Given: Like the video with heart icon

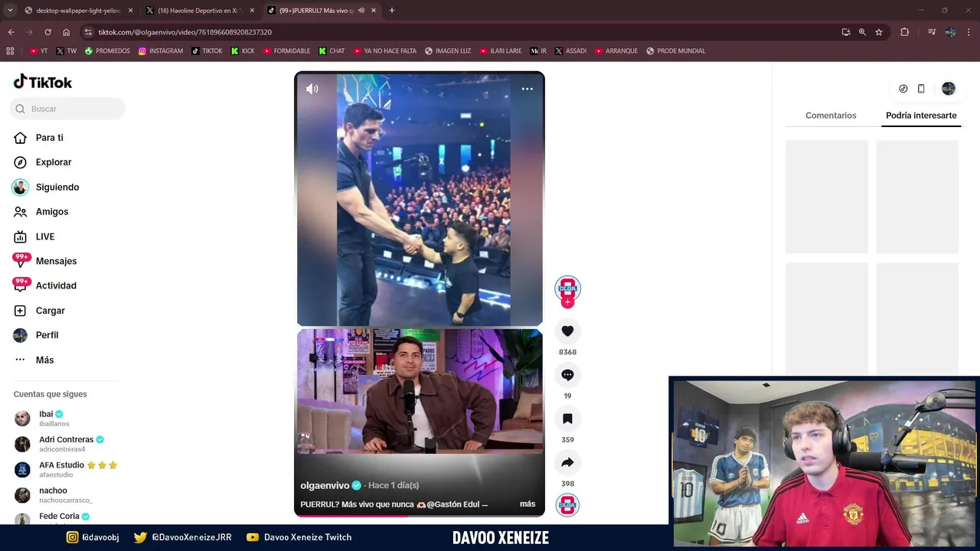Looking at the screenshot, I should click(567, 331).
